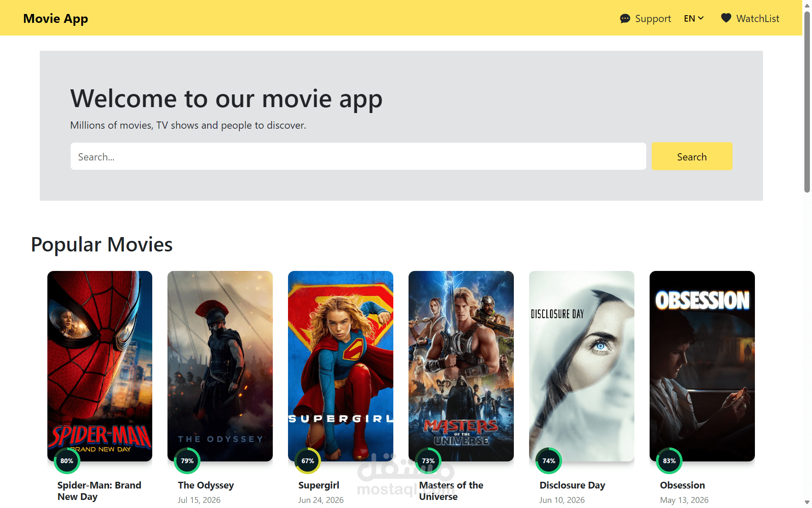Viewport: 812px width, 508px height.
Task: Open the Support link
Action: (645, 19)
